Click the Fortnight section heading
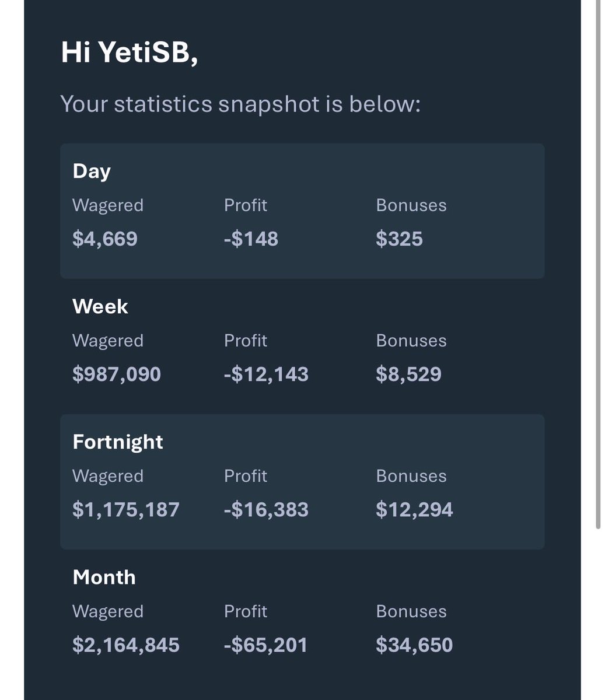The width and height of the screenshot is (605, 700). [118, 442]
